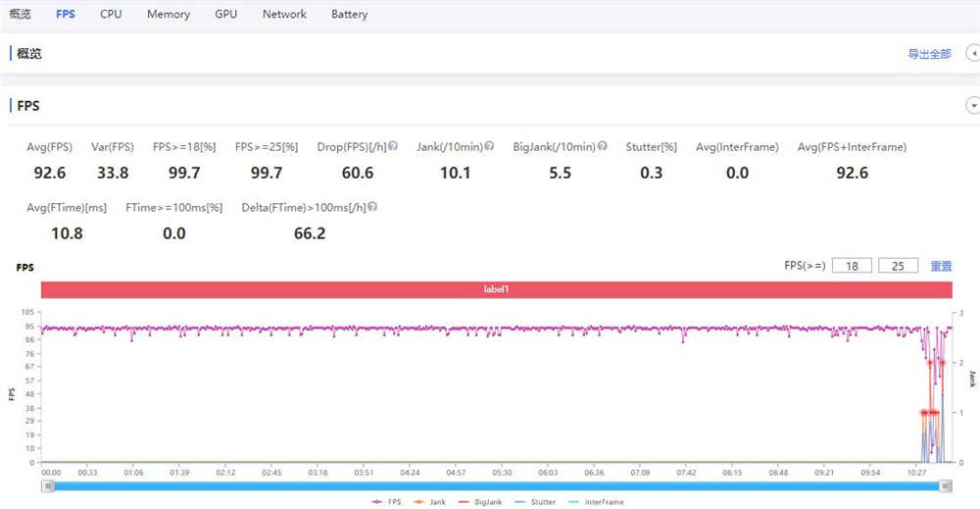The image size is (980, 509).
Task: Toggle InterFrame series in chart legend
Action: (596, 501)
